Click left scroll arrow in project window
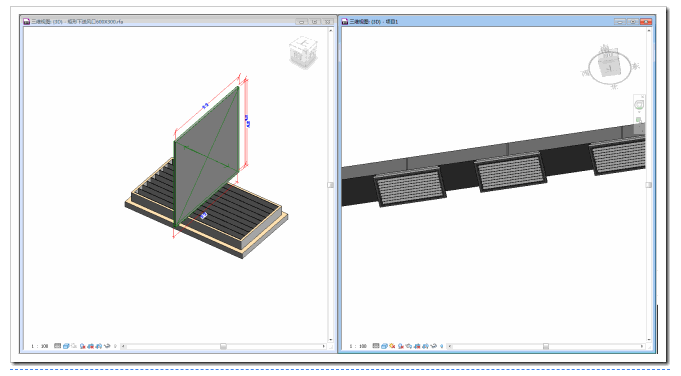Screen dimensions: 681x376 click(x=450, y=346)
